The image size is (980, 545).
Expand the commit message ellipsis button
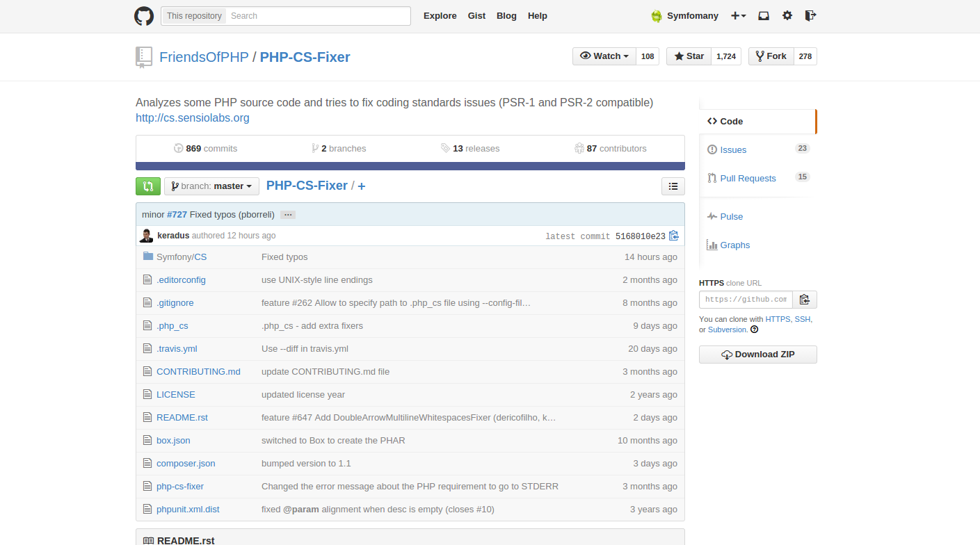click(x=288, y=215)
